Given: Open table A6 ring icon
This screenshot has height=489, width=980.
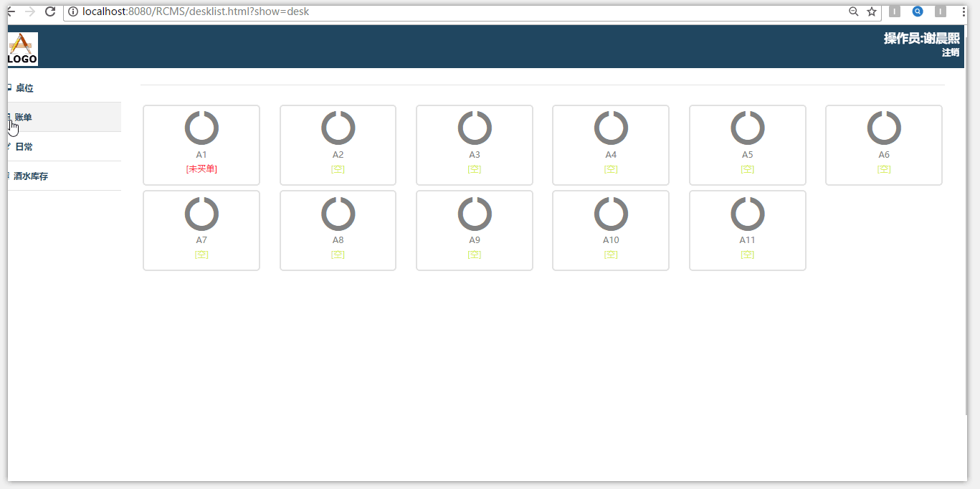Looking at the screenshot, I should coord(884,128).
